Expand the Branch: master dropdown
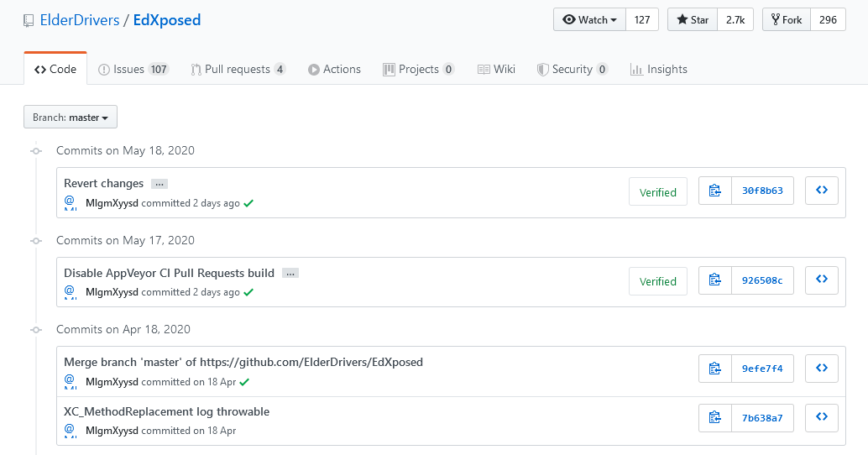868x455 pixels. pyautogui.click(x=71, y=117)
